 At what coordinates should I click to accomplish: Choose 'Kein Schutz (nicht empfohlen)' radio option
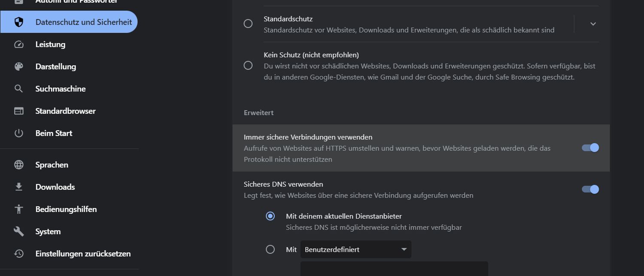click(248, 65)
